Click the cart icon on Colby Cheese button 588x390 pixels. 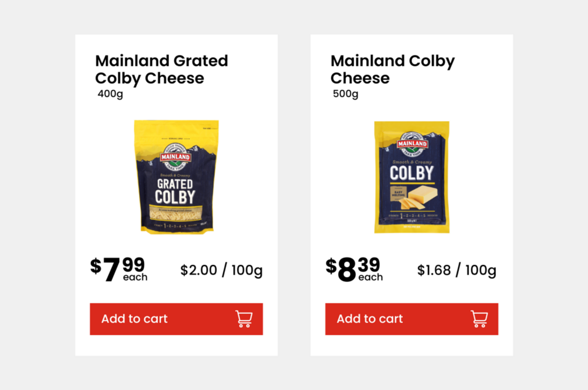479,318
